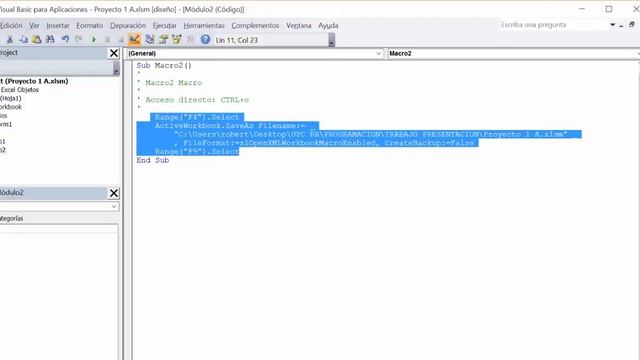This screenshot has width=640, height=360.
Task: Open the Edición menu
Action: (11, 25)
